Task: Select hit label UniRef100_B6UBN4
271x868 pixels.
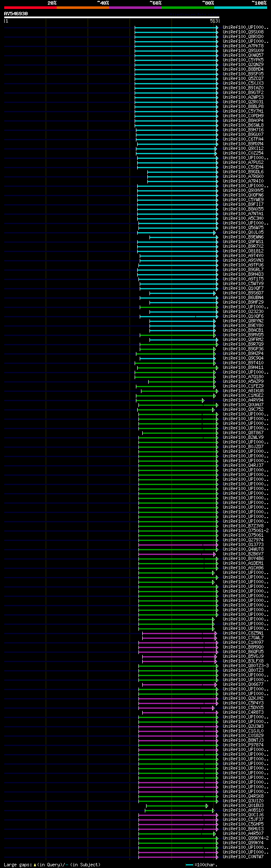Action: pyautogui.click(x=243, y=298)
